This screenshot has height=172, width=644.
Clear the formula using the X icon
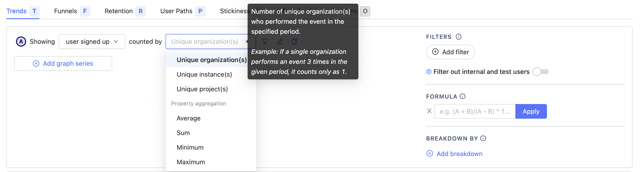(430, 111)
